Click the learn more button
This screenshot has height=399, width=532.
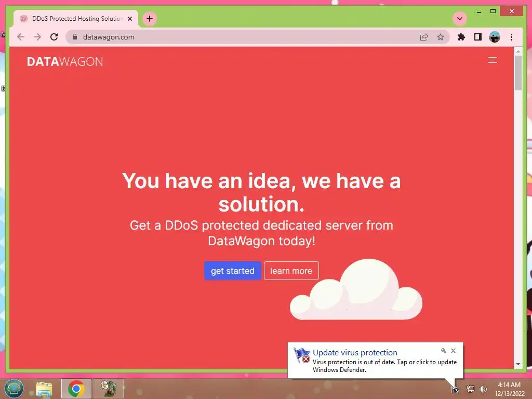(x=291, y=271)
